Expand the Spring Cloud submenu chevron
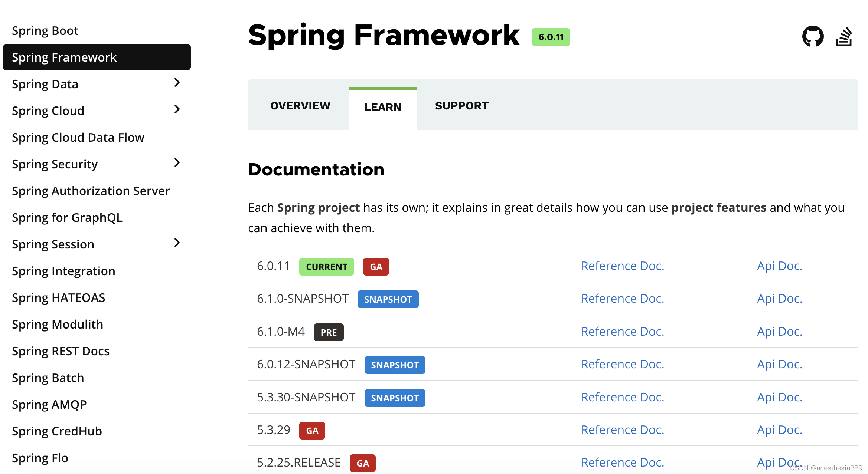The image size is (868, 474). point(177,109)
